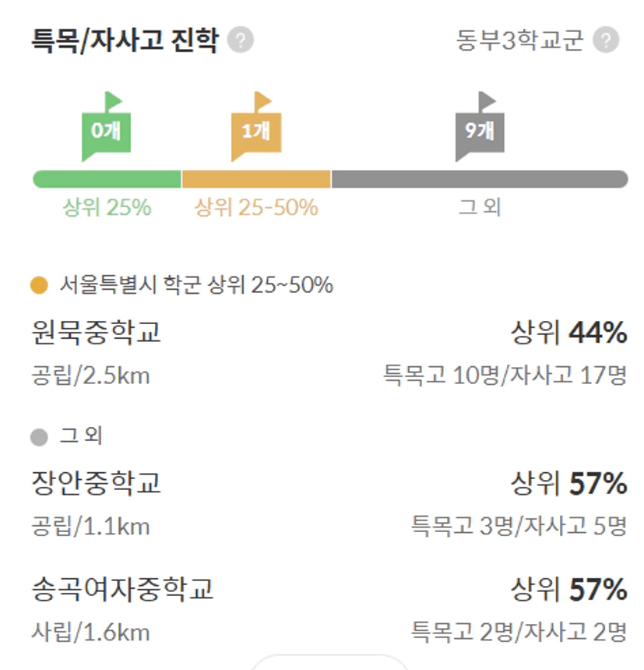644x670 pixels.
Task: Open 원묵중학교 school details
Action: point(97,333)
